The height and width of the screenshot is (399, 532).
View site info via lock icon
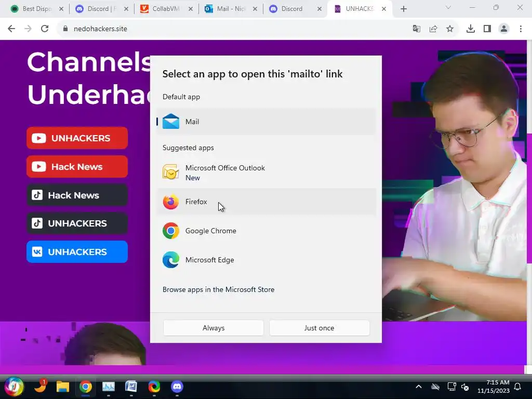tap(65, 29)
